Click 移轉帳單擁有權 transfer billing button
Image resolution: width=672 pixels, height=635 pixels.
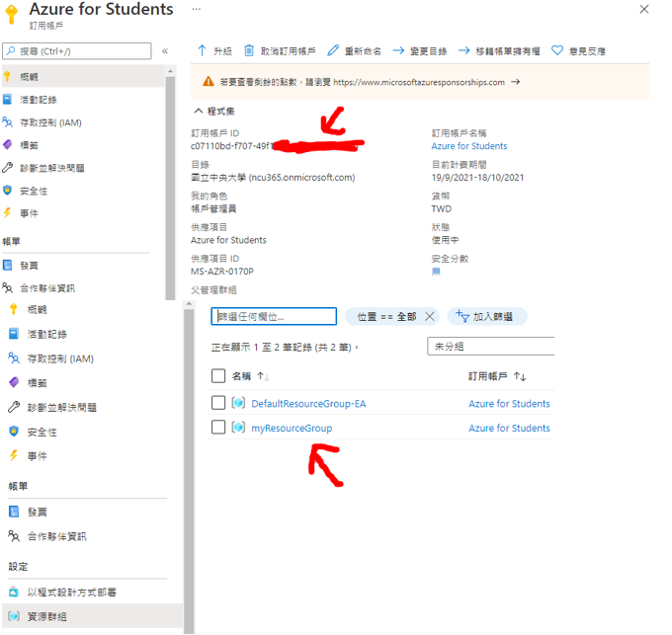click(499, 51)
